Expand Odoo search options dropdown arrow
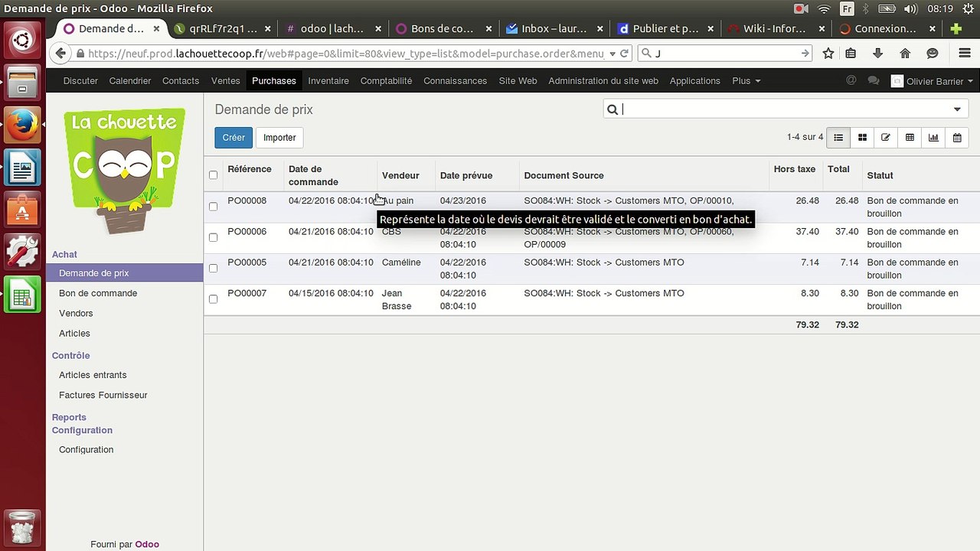This screenshot has width=980, height=551. click(957, 109)
